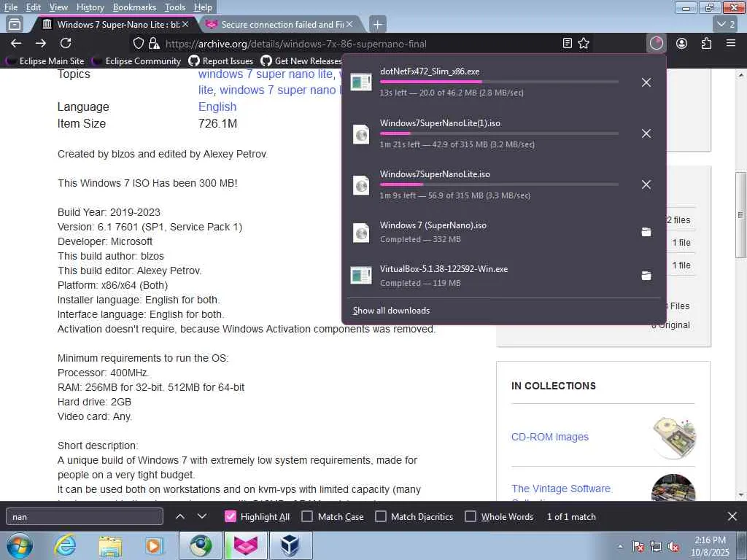747x560 pixels.
Task: Enable the Match Case checkbox
Action: coord(307,516)
